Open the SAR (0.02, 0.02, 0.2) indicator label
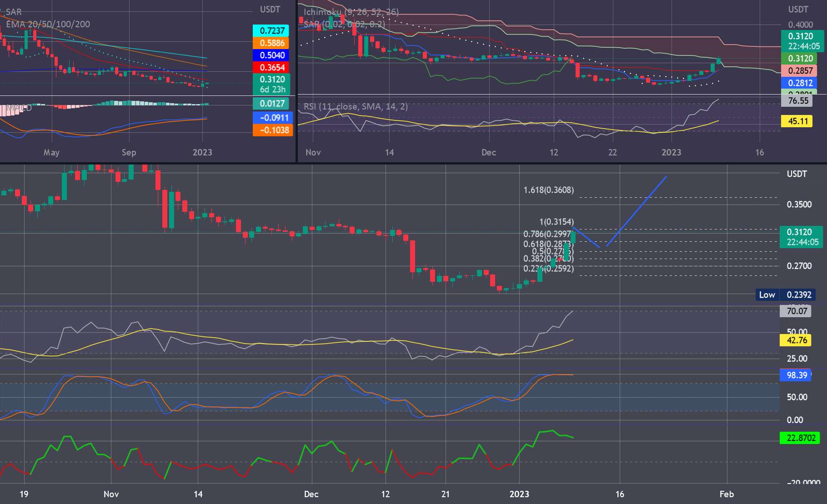This screenshot has width=827, height=504. click(344, 24)
